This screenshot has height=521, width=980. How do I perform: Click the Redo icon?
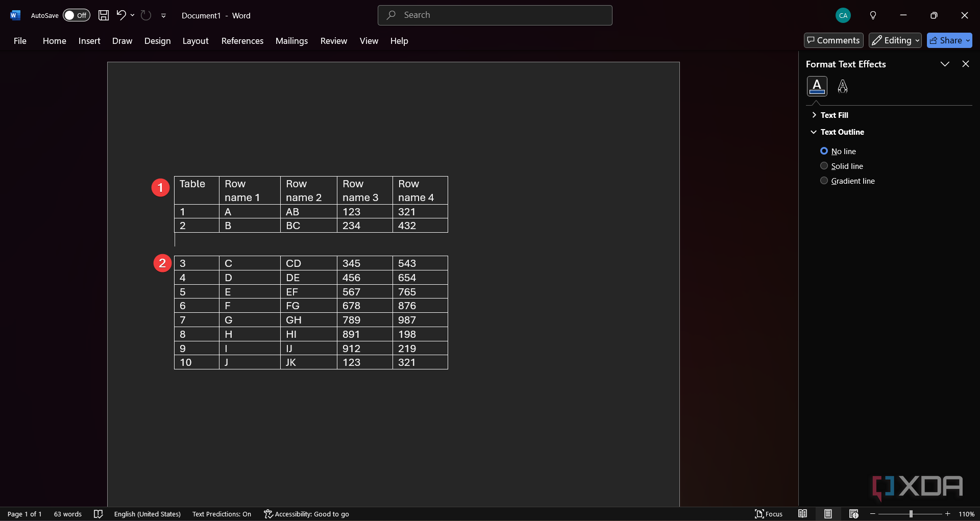[146, 15]
